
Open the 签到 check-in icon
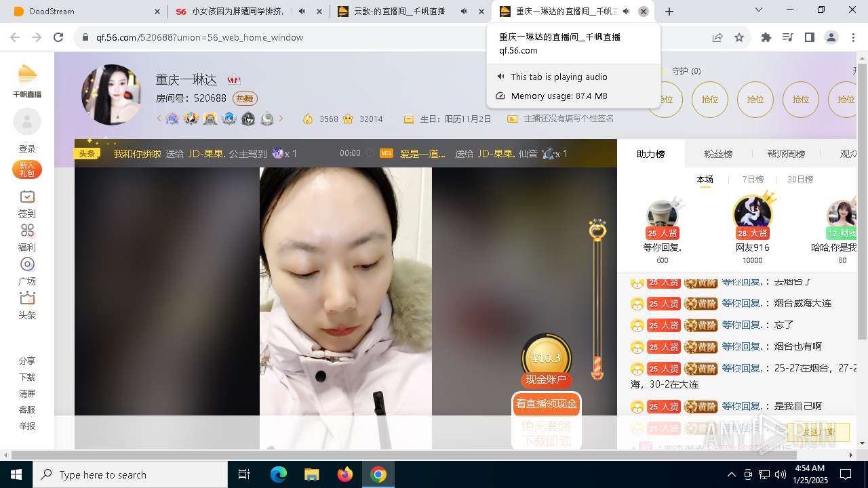click(27, 197)
